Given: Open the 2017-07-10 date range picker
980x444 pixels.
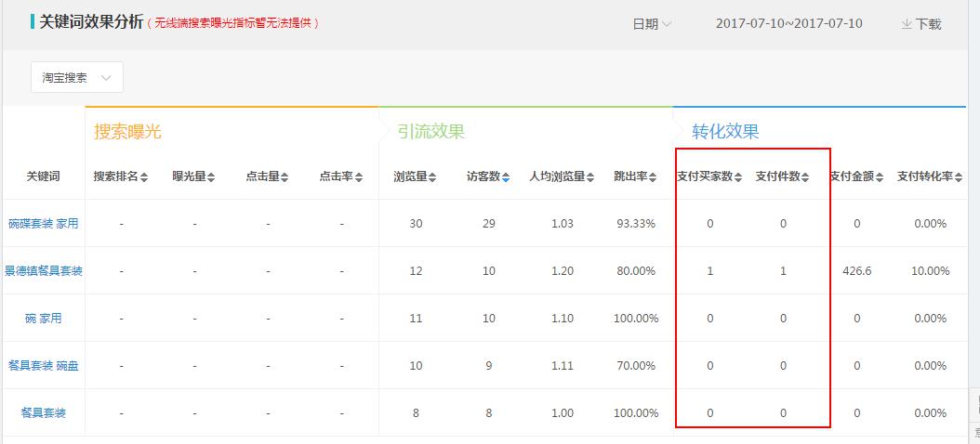Looking at the screenshot, I should click(x=788, y=24).
